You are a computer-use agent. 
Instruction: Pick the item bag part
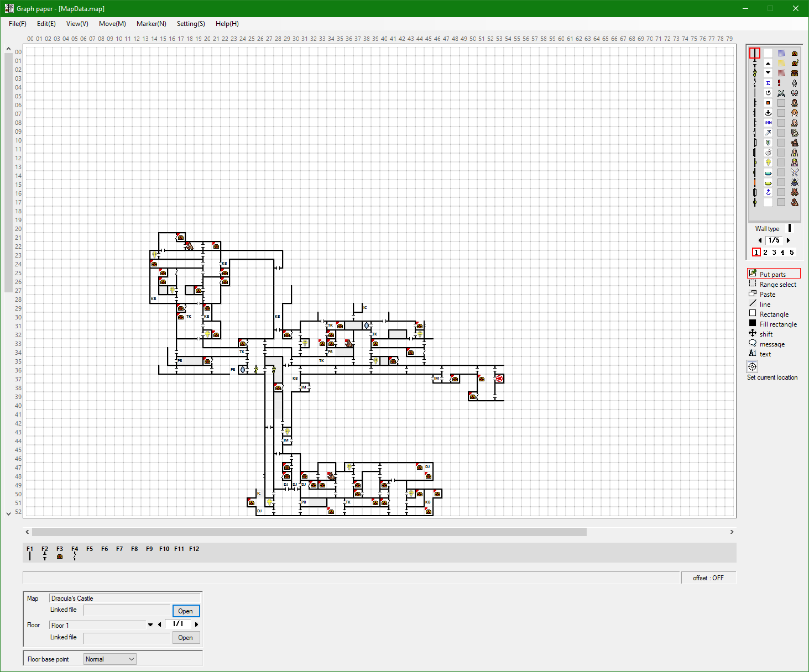(768, 153)
